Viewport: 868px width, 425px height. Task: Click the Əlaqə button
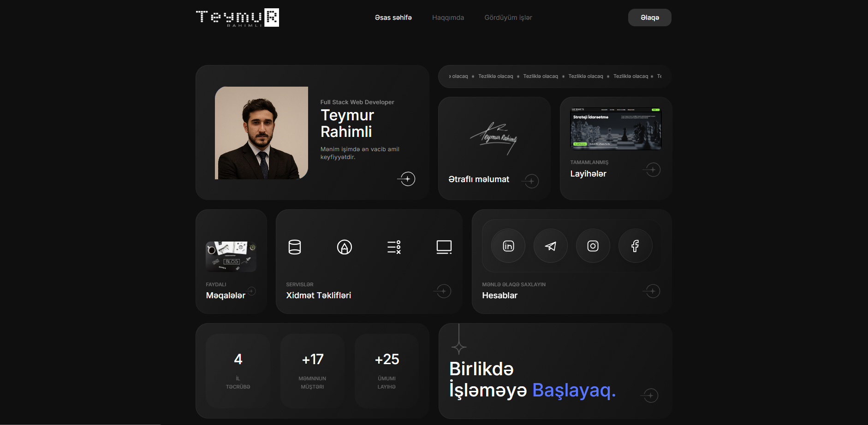click(649, 18)
